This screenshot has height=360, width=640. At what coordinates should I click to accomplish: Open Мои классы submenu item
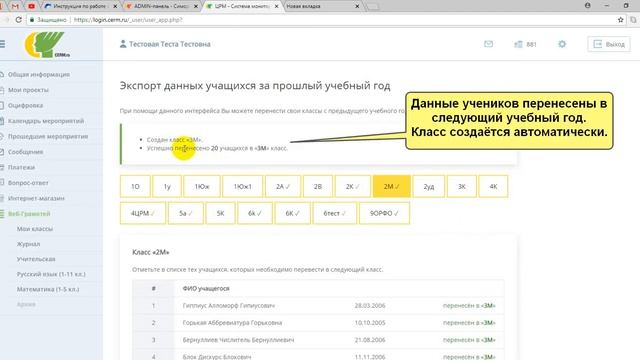pyautogui.click(x=35, y=229)
